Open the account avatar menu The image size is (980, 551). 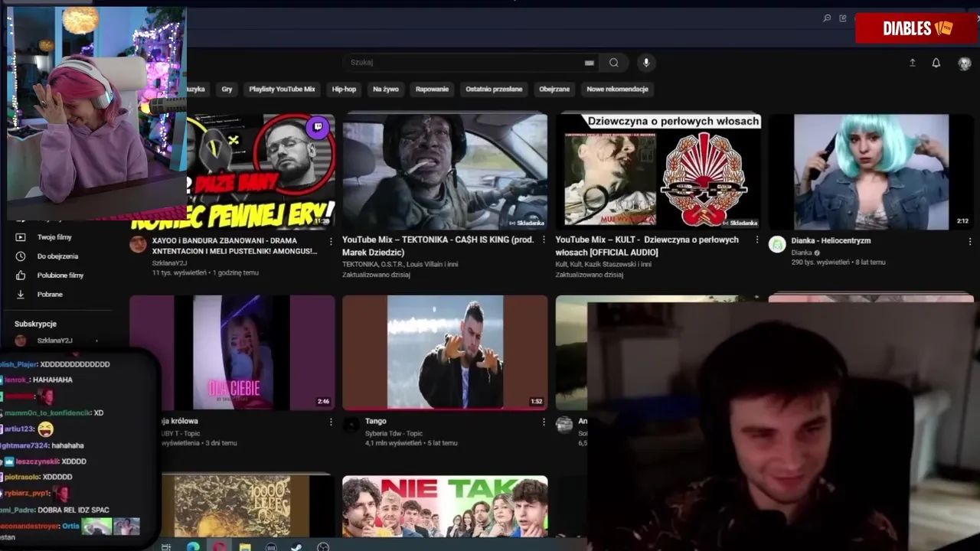pos(965,64)
